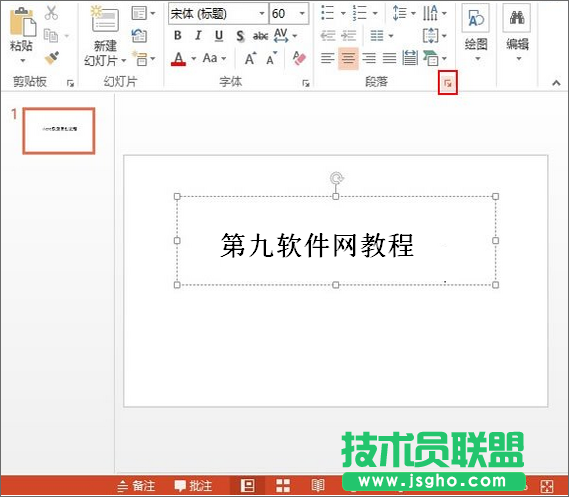Toggle Strikethrough formatting

[260, 36]
